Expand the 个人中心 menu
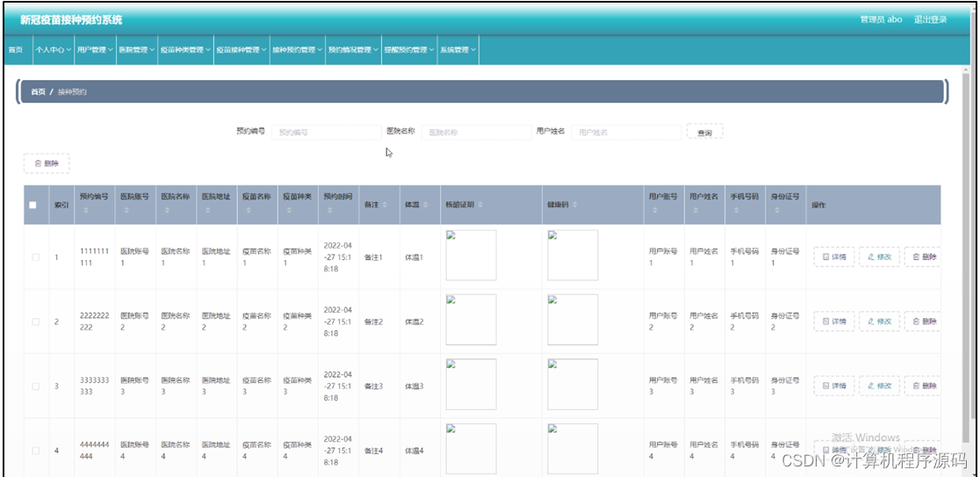 click(53, 50)
